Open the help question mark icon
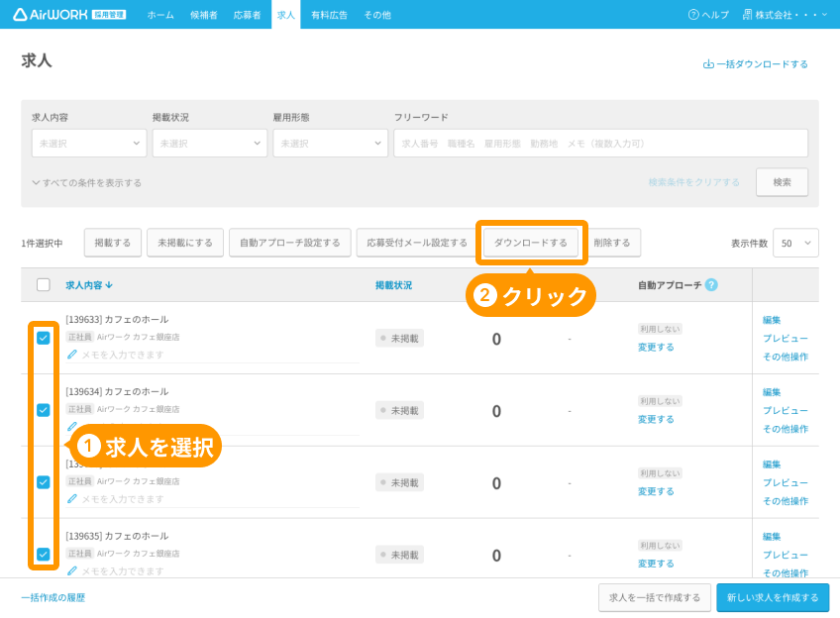The width and height of the screenshot is (840, 618). tap(693, 15)
